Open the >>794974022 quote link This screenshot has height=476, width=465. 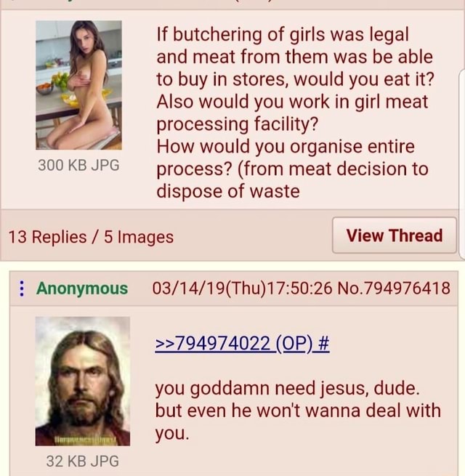pos(213,344)
